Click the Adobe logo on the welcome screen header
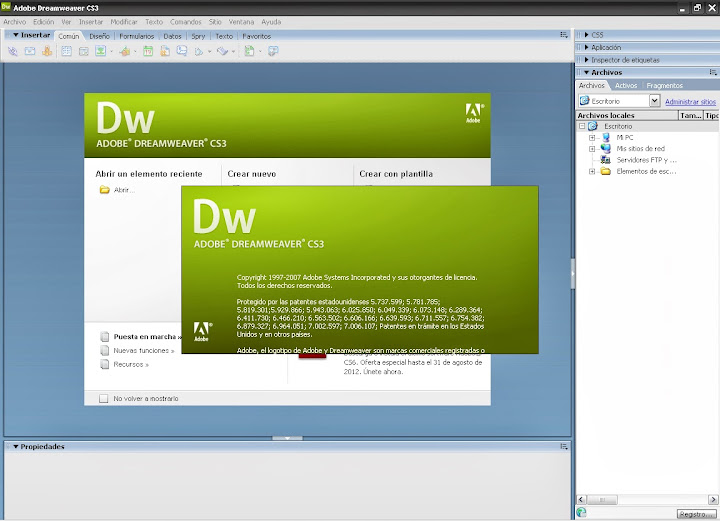720x521 pixels. click(x=474, y=113)
